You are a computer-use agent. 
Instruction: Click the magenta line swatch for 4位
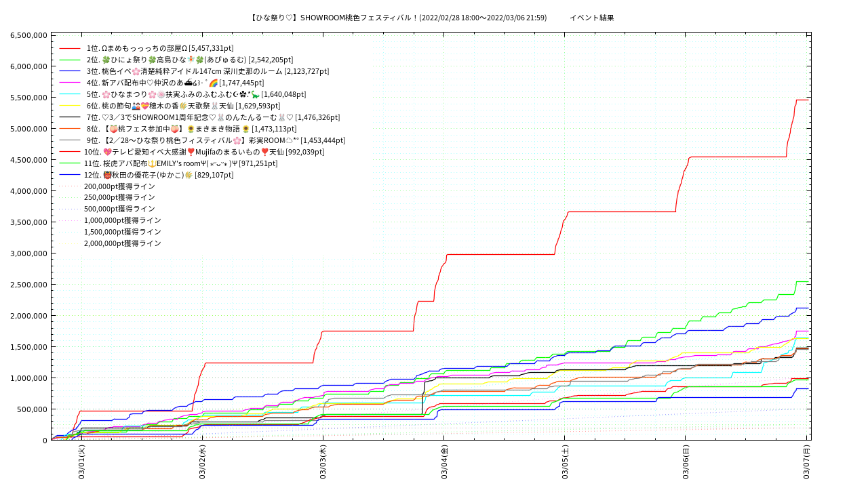(70, 83)
